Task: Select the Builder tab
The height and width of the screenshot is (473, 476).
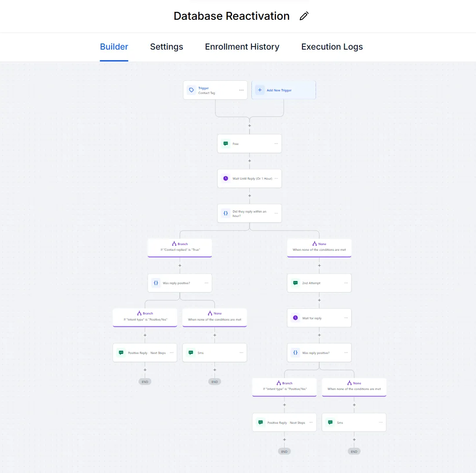Action: point(114,47)
